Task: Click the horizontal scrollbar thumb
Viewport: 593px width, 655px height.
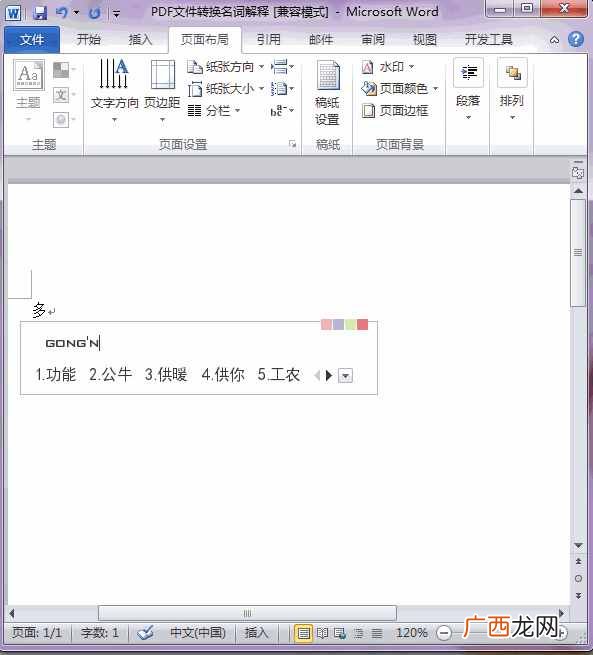Action: point(247,613)
